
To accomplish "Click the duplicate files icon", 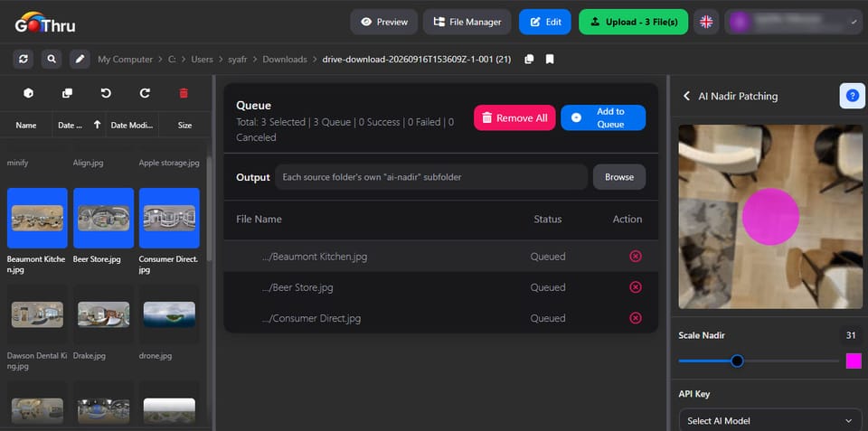I will [x=68, y=93].
